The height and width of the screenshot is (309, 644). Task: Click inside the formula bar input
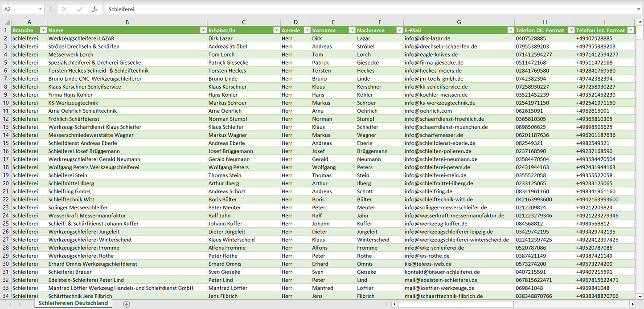(x=357, y=9)
